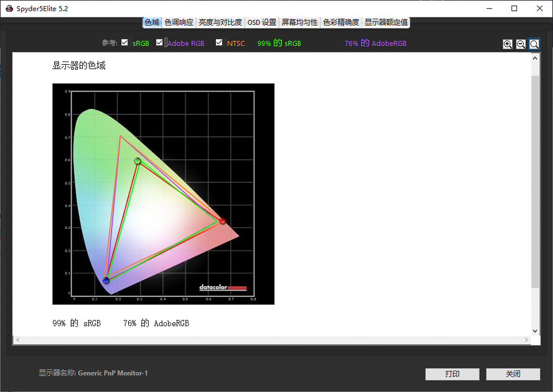Click the 打印 button
The width and height of the screenshot is (553, 392).
coord(452,374)
